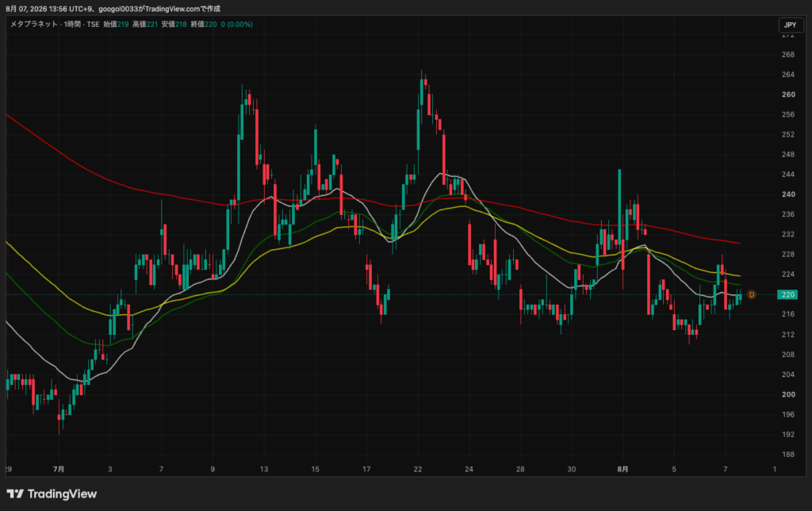Click time axis label 3
Viewport: 812px width, 511px height.
109,469
